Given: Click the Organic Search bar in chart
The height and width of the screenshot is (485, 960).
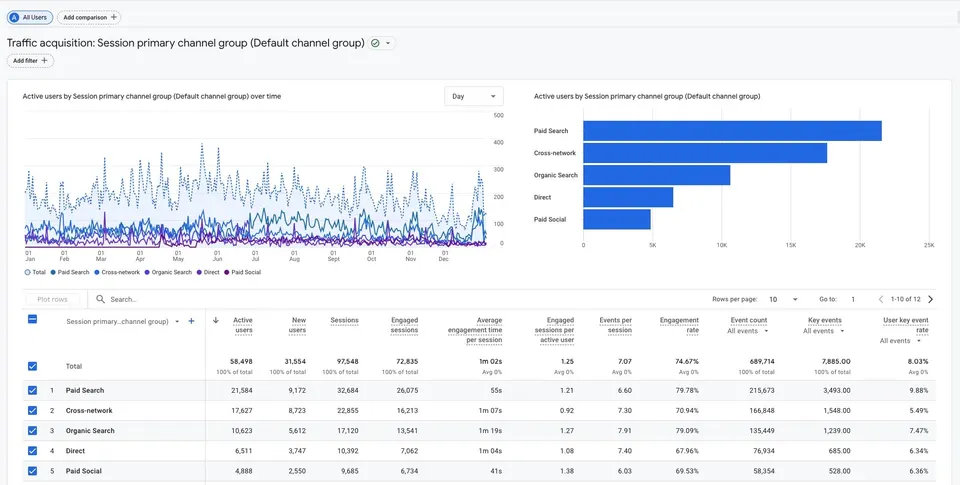Looking at the screenshot, I should pyautogui.click(x=657, y=175).
